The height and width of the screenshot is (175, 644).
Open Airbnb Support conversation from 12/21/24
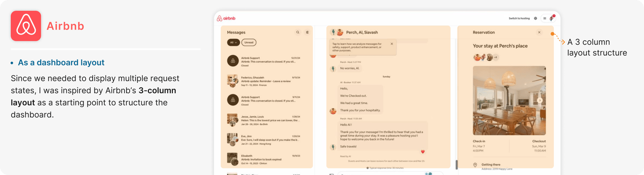pos(264,61)
